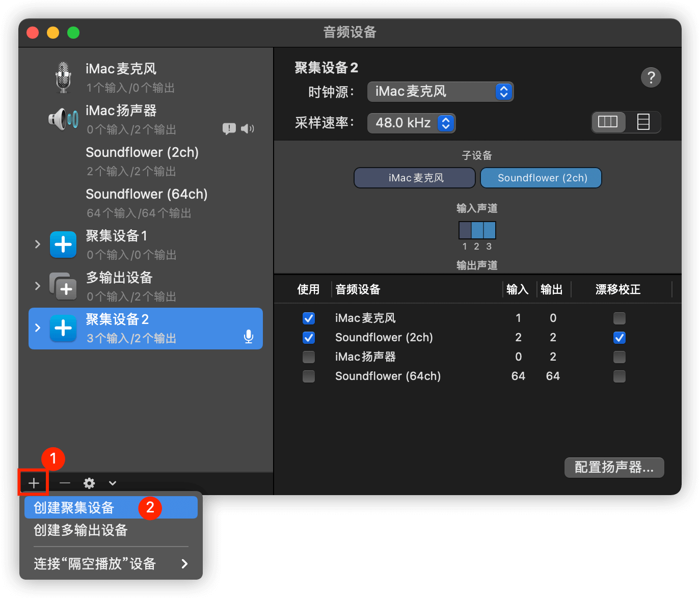
Task: Click input channel 2 block
Action: click(x=477, y=230)
